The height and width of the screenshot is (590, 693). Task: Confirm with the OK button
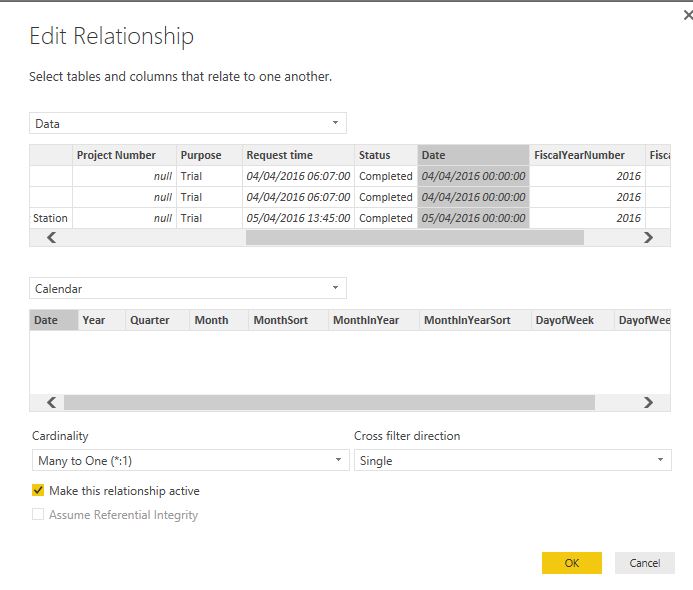pyautogui.click(x=572, y=563)
